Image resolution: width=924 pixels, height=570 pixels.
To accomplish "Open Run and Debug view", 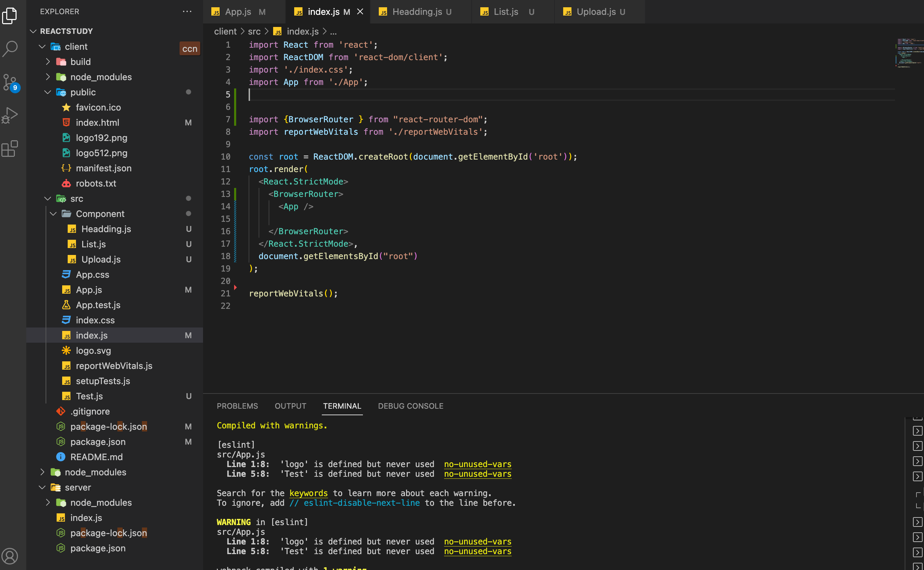I will coord(10,115).
